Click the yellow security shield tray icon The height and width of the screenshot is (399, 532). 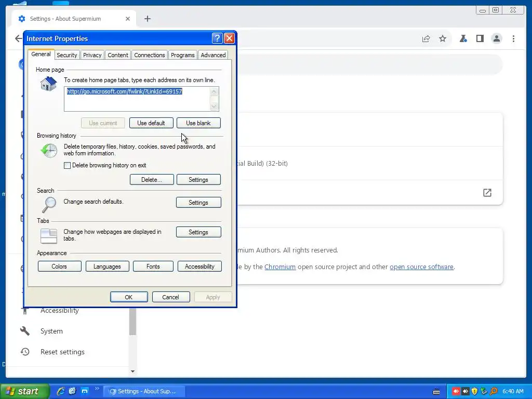click(x=475, y=392)
